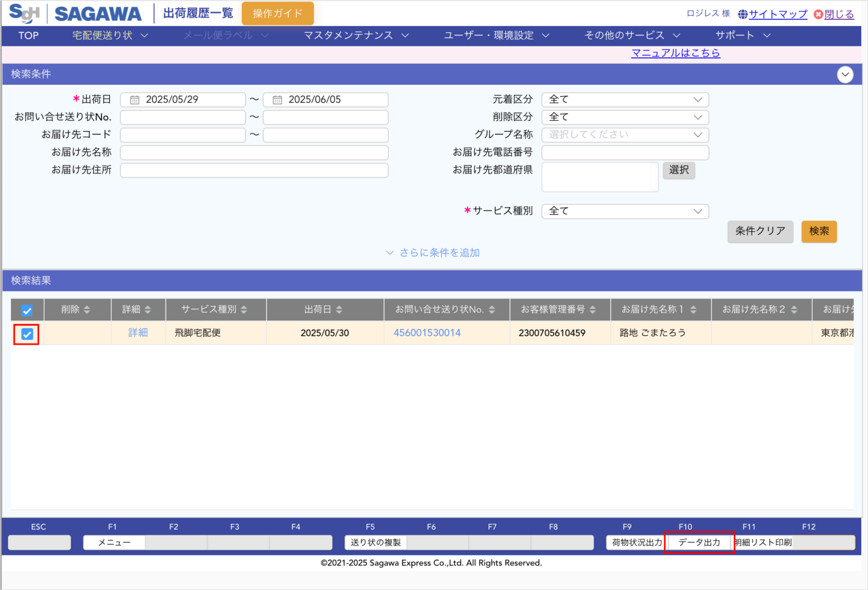
Task: Open the サービス種別 dropdown
Action: click(x=624, y=211)
